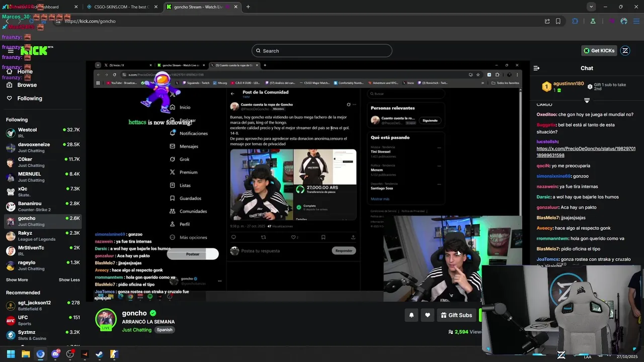
Task: Open the browser profile avatar
Action: tap(624, 21)
